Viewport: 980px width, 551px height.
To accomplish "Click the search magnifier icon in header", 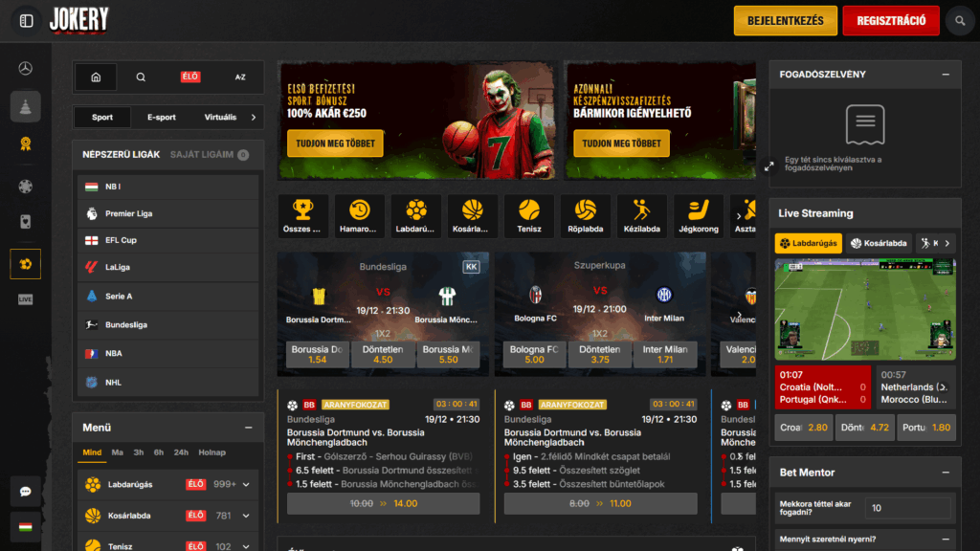I will pyautogui.click(x=959, y=20).
